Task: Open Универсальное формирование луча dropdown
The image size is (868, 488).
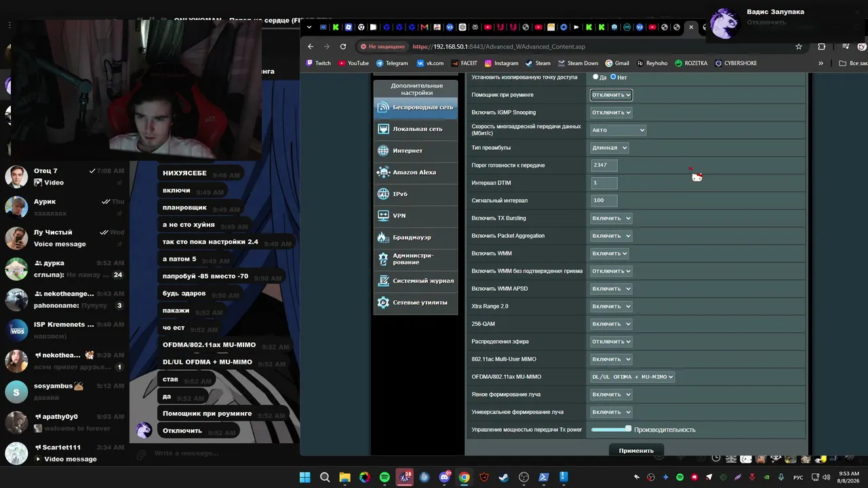Action: pos(611,412)
